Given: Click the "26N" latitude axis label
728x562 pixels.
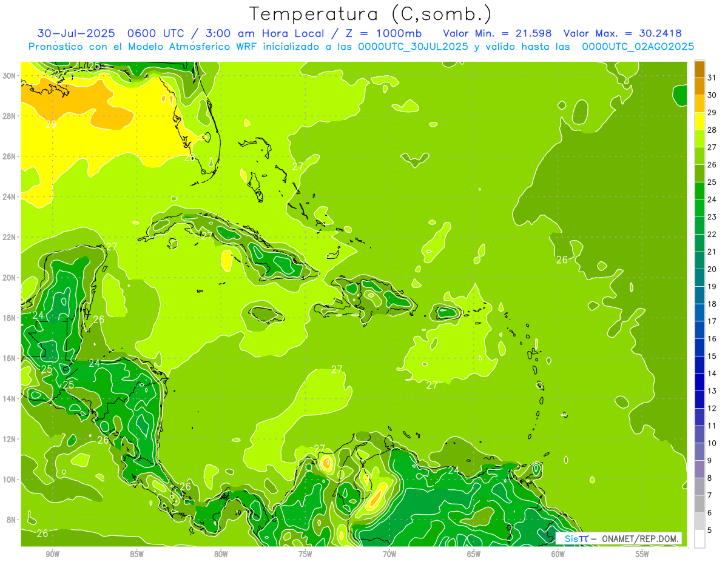Looking at the screenshot, I should (x=9, y=156).
